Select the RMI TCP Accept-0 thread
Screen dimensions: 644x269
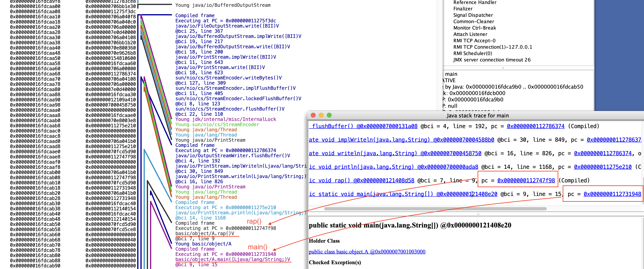(x=474, y=41)
